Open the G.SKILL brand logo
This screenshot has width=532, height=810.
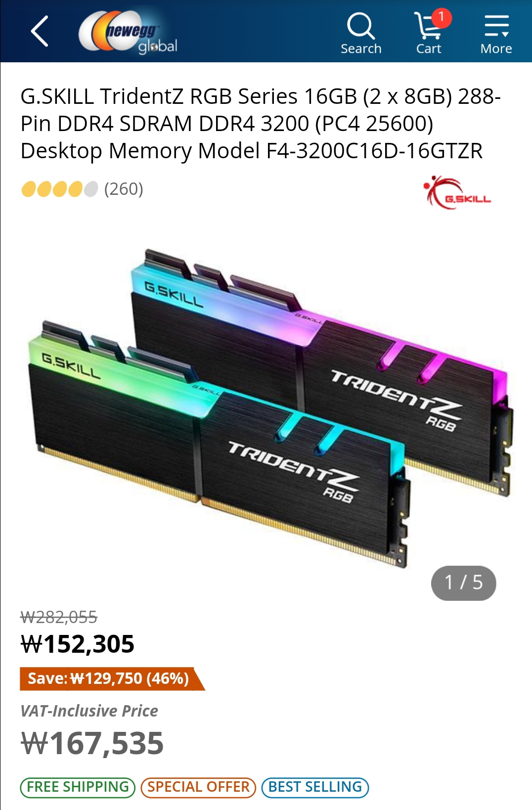[457, 192]
